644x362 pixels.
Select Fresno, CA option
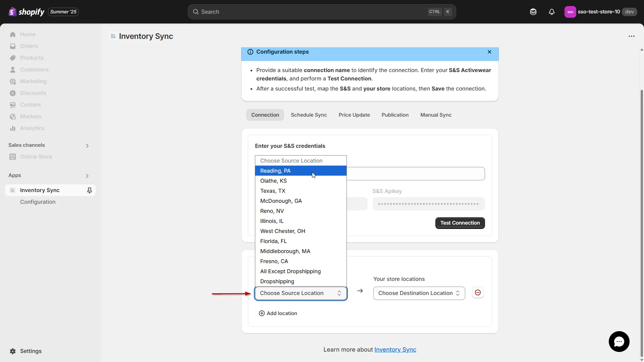tap(301, 261)
